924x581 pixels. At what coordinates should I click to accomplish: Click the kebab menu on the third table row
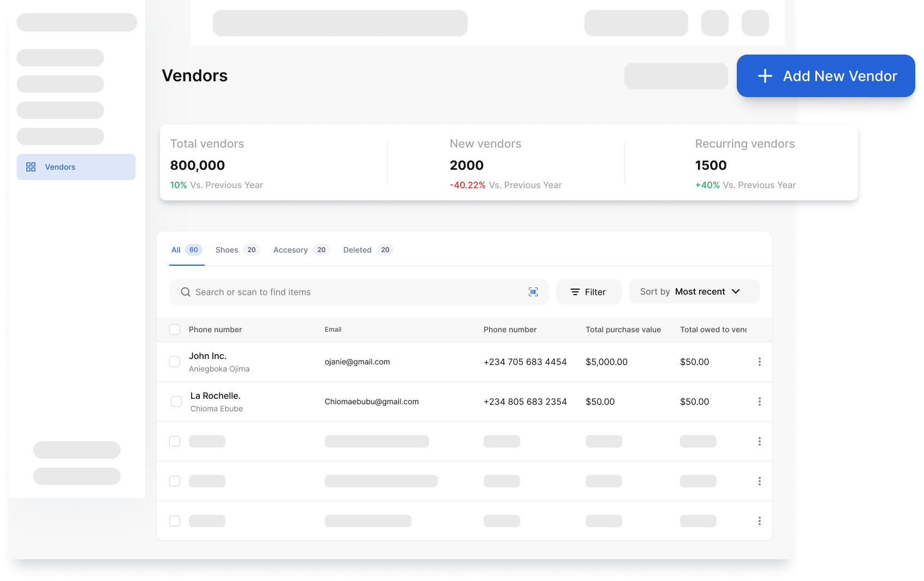pyautogui.click(x=760, y=441)
